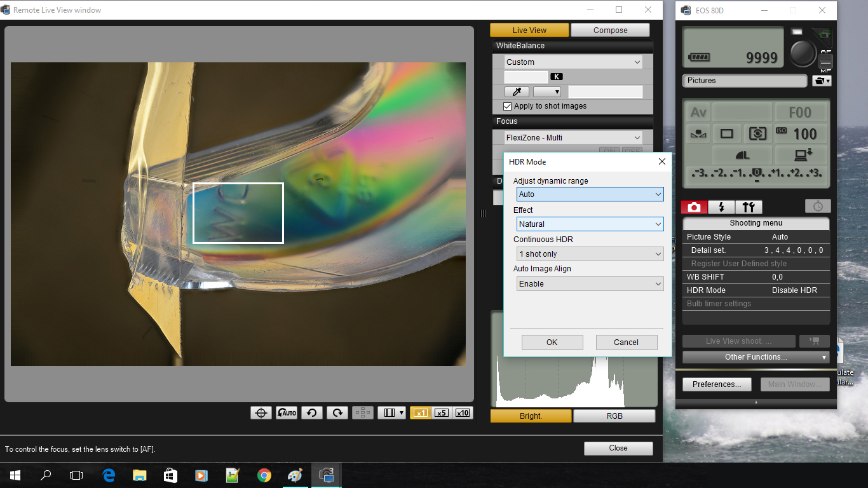The height and width of the screenshot is (488, 868).
Task: Switch to the Compose tab
Action: (609, 30)
